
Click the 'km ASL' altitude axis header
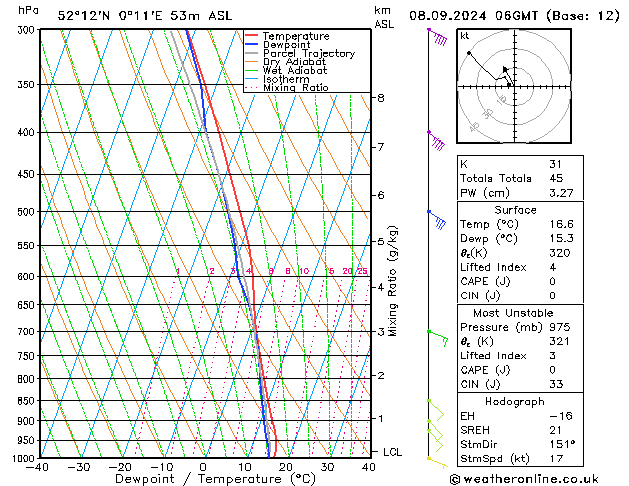(x=384, y=17)
